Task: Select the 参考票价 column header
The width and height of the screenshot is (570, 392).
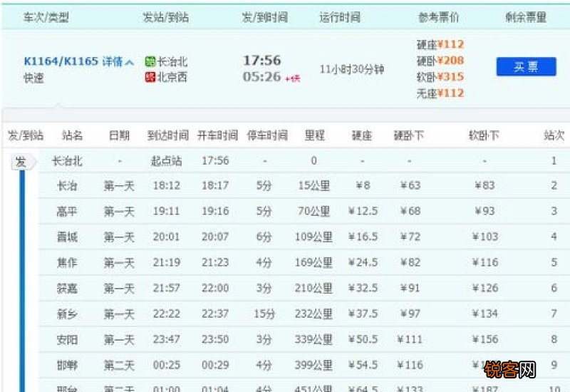Action: (438, 17)
